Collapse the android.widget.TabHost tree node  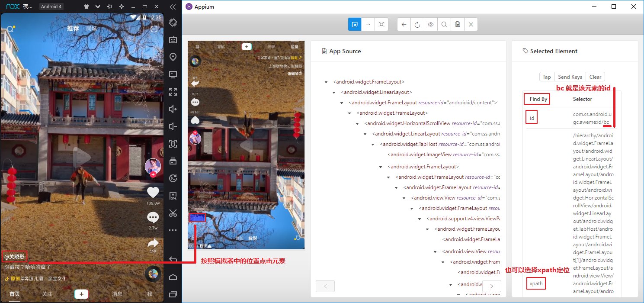(373, 145)
